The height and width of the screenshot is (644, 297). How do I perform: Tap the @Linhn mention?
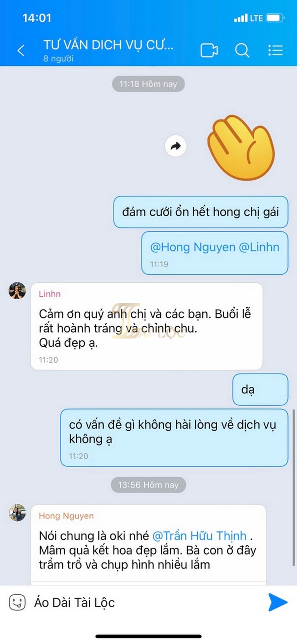click(x=259, y=247)
